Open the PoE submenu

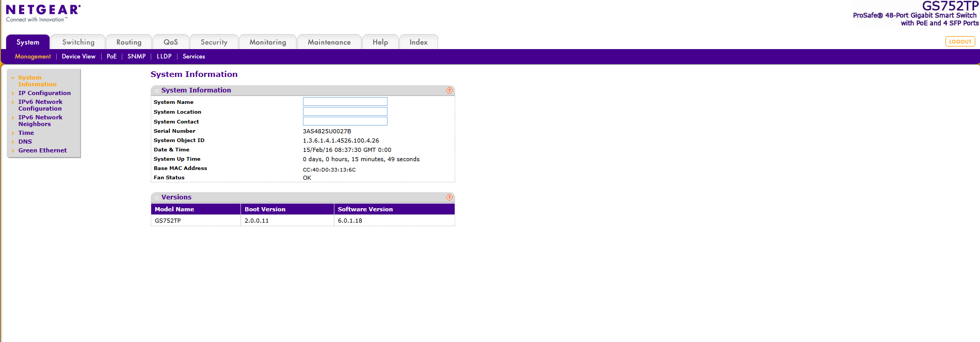(111, 56)
